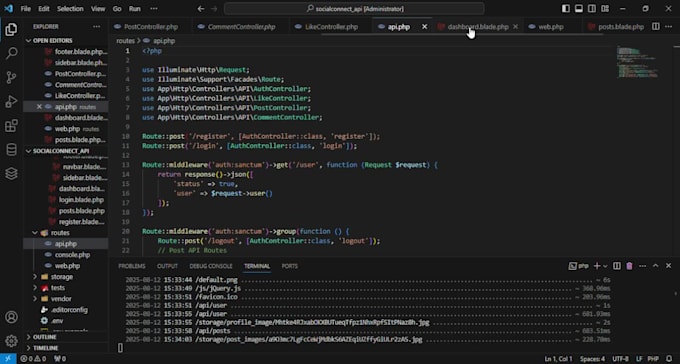This screenshot has width=680, height=364.
Task: Expand the tests folder
Action: pyautogui.click(x=35, y=288)
